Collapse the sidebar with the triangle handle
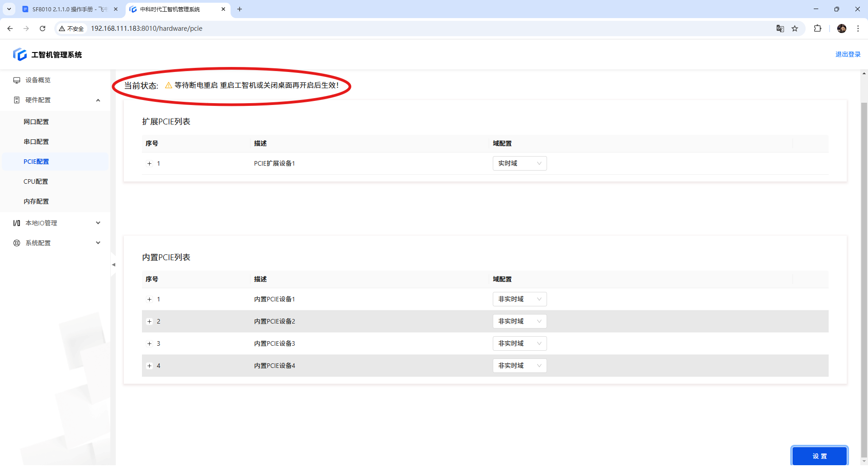 click(113, 265)
